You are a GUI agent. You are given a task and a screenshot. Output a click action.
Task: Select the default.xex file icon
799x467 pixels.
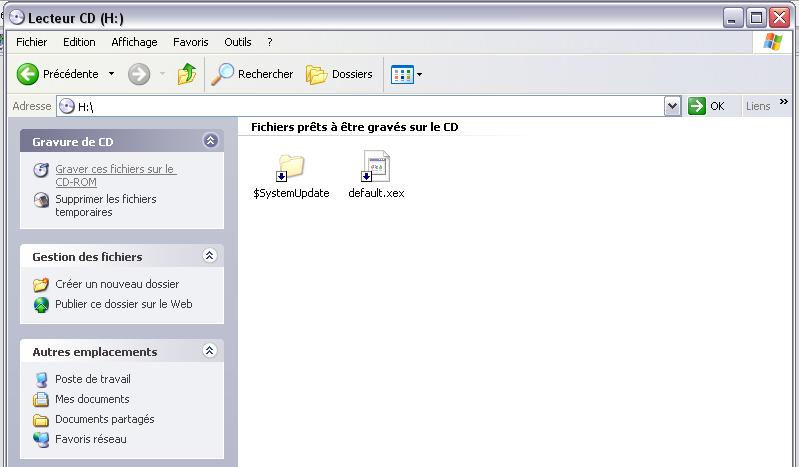[x=376, y=166]
